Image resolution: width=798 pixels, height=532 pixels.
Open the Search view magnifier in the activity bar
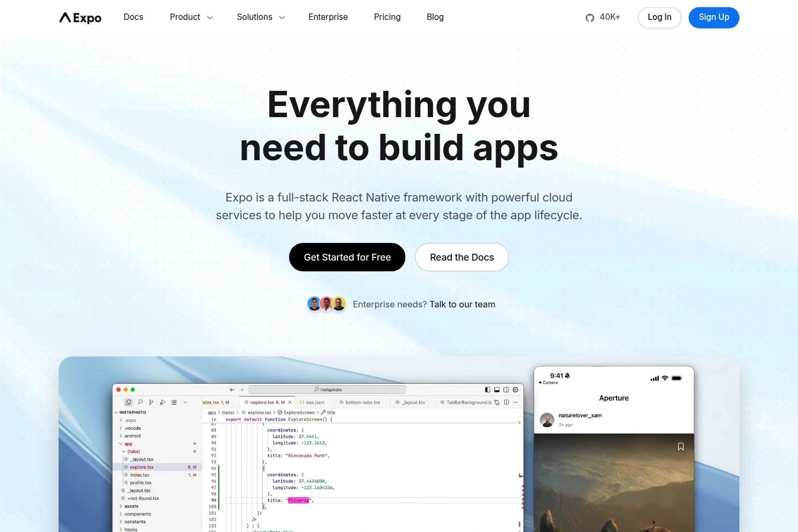click(140, 402)
